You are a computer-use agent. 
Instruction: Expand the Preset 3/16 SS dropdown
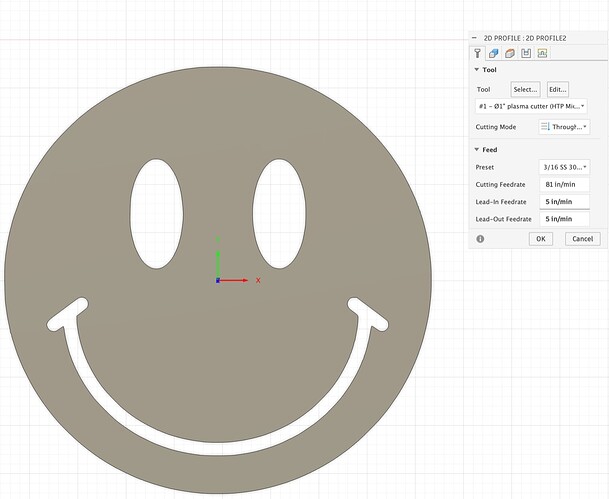pos(563,167)
